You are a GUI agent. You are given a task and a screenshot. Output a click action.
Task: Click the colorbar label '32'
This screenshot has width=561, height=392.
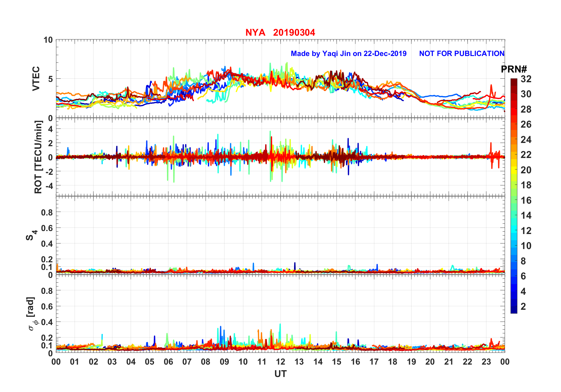pos(526,79)
